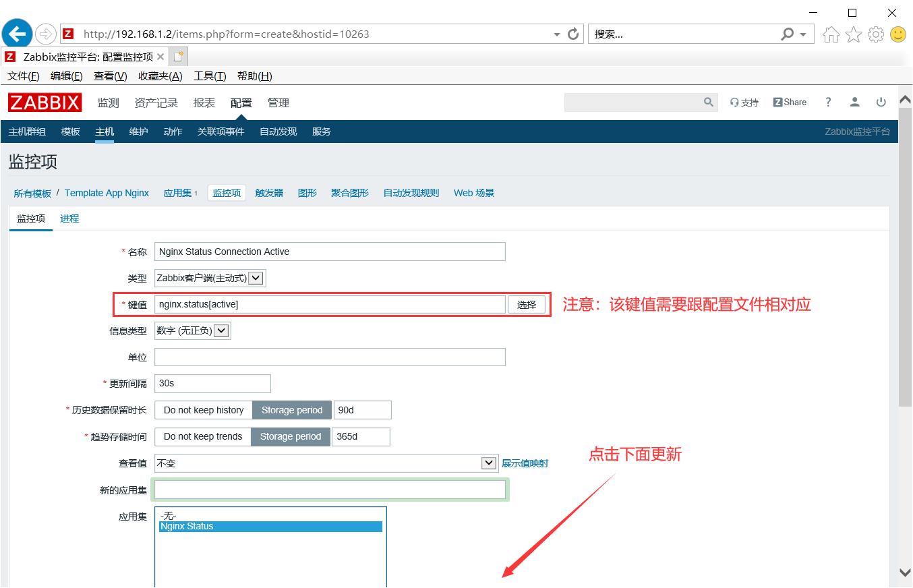Screen dimensions: 913x588
Task: Open 服务 submenu
Action: [322, 131]
